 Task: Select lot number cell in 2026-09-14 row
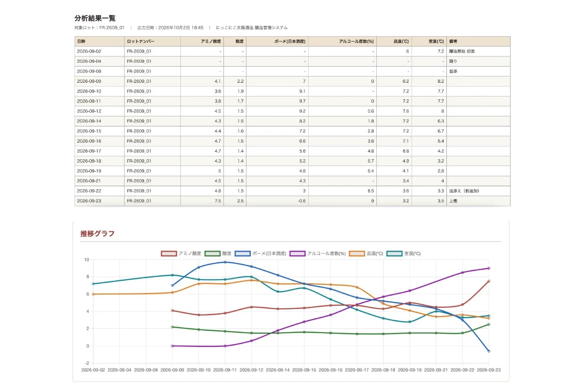point(152,121)
